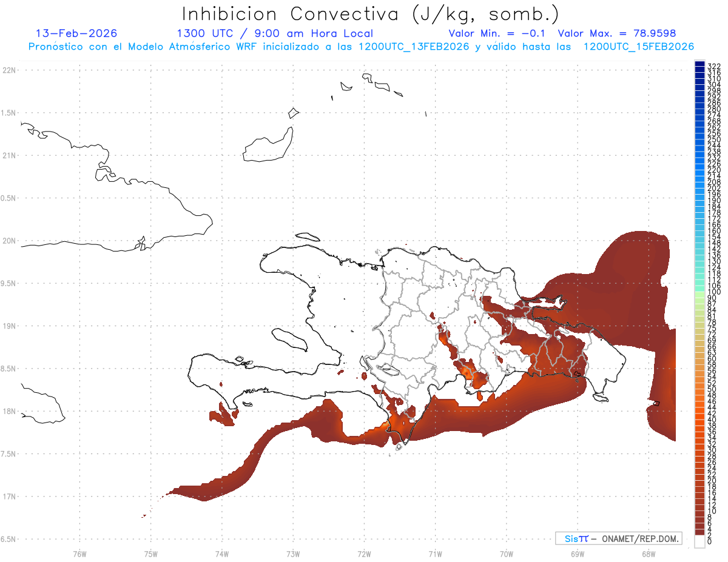Click the title 'Inhibicion Convectiva (J/kg, somb.)'
The width and height of the screenshot is (728, 562).
click(x=371, y=15)
